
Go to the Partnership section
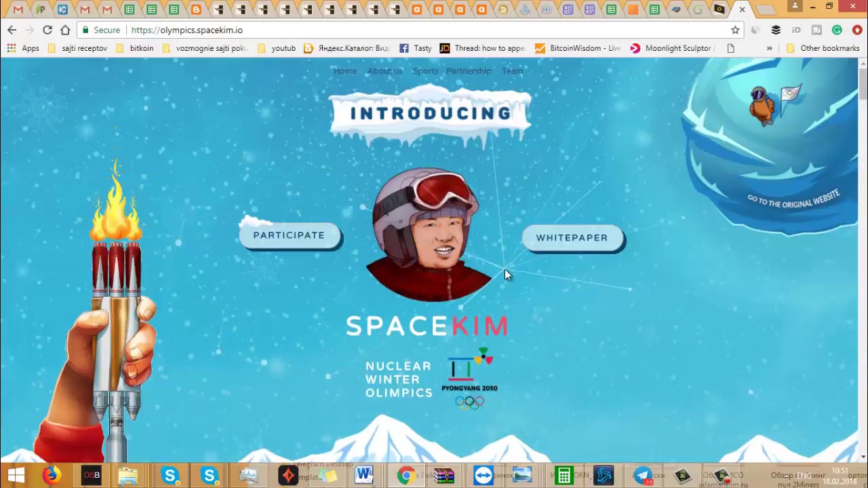coord(469,71)
